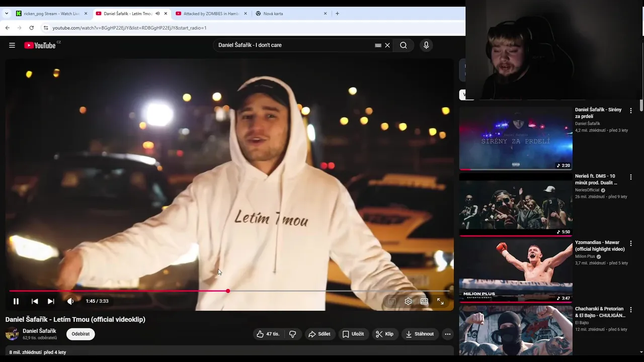Screen dimensions: 644x362
Task: Open Sirény za prdelí video thumbnail
Action: 516,138
